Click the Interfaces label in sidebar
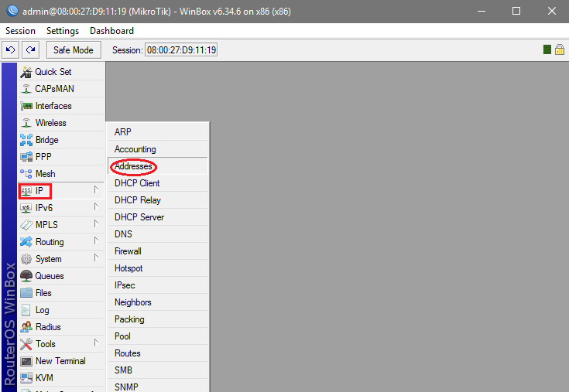Image resolution: width=569 pixels, height=392 pixels. point(53,106)
